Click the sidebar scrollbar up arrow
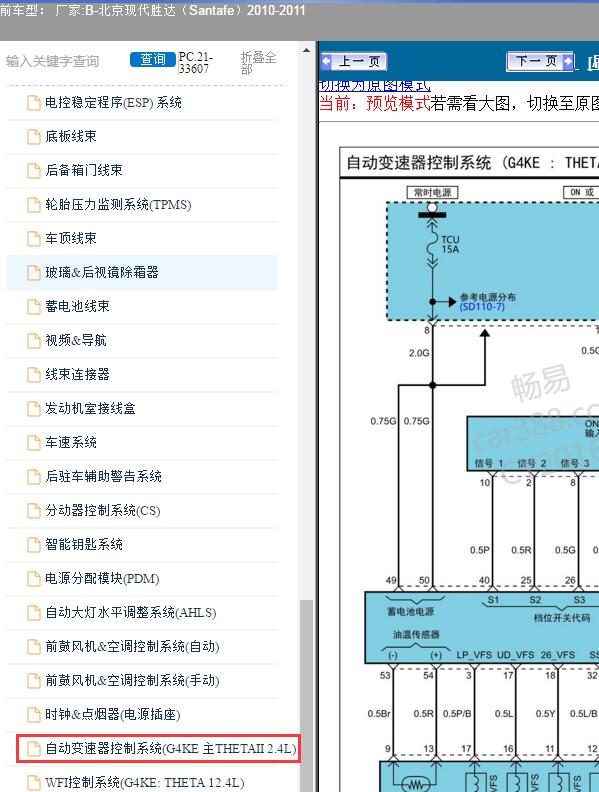The width and height of the screenshot is (599, 792). (x=306, y=50)
